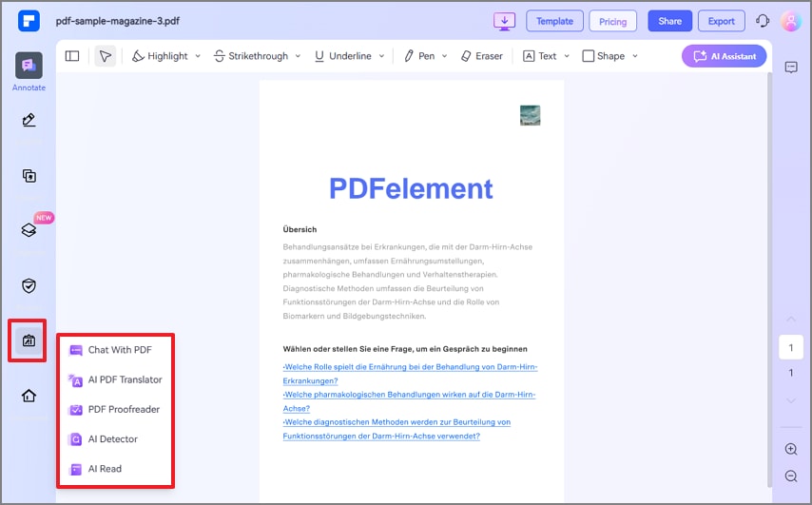
Task: Open link about pharmakologischen Behandlungen
Action: [409, 401]
